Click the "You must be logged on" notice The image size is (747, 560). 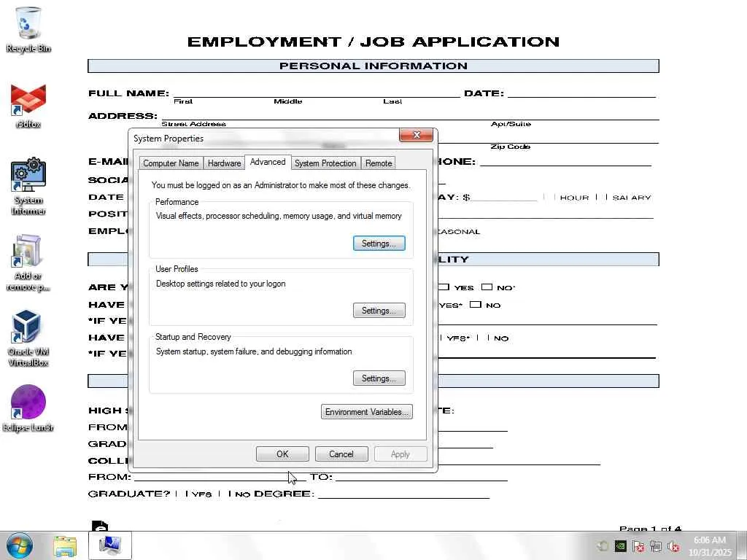(x=281, y=185)
